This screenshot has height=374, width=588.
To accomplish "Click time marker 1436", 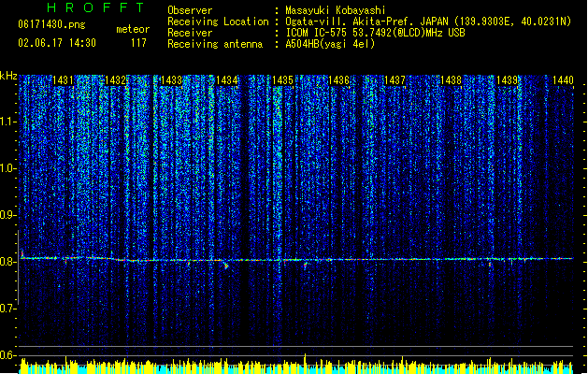I will tap(339, 80).
